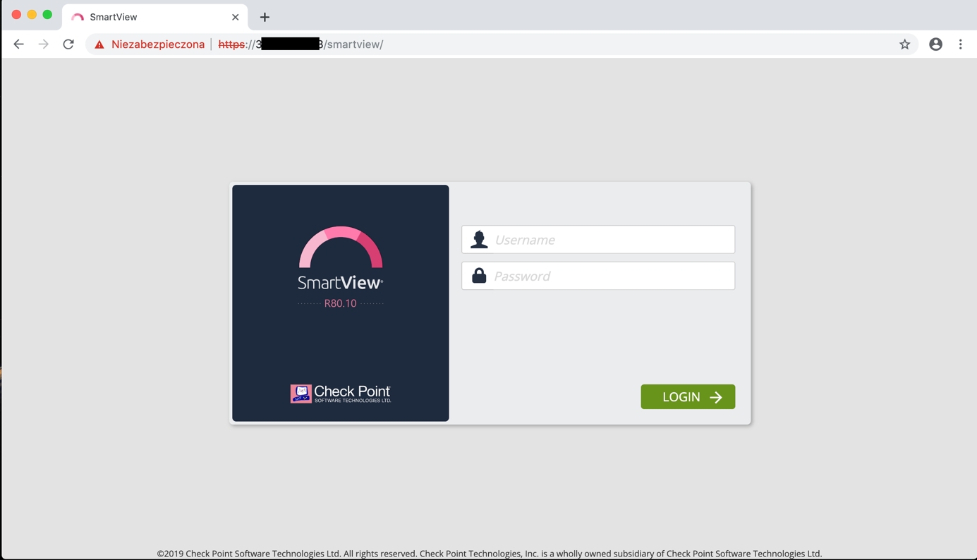Click the padlock icon in the Password field
The height and width of the screenshot is (560, 977).
click(x=479, y=276)
